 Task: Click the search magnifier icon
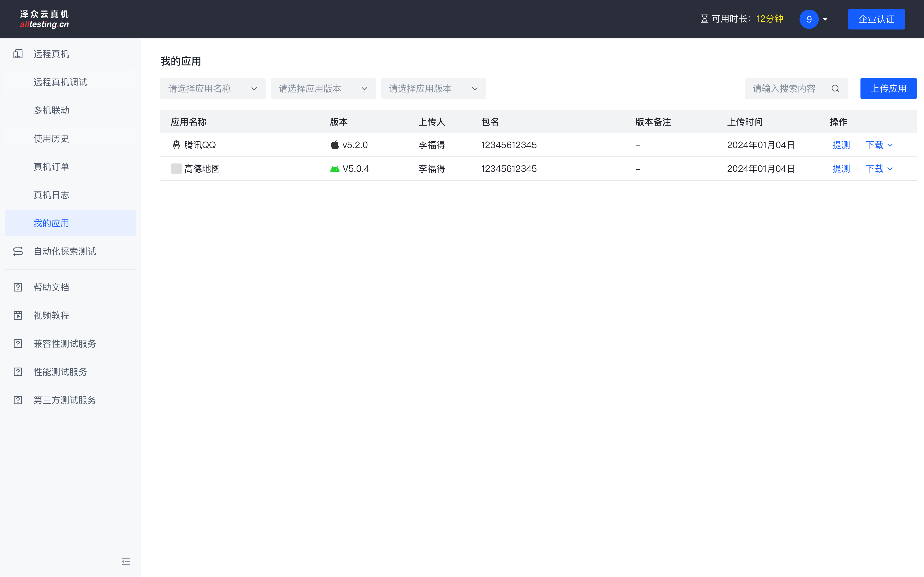[x=835, y=88]
